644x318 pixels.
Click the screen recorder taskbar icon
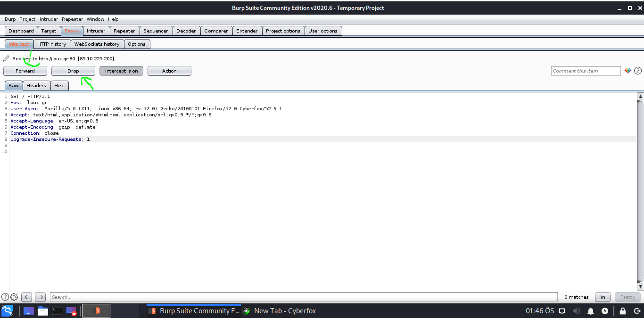click(x=71, y=311)
